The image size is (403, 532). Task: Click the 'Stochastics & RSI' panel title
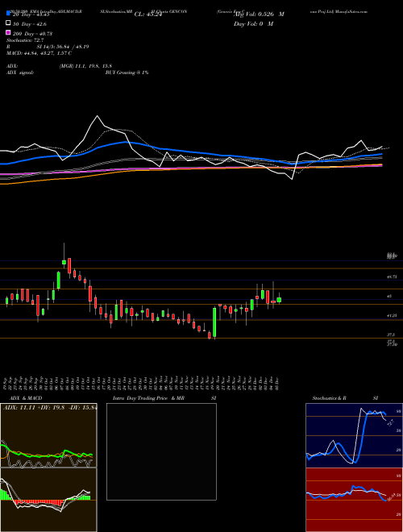tap(345, 398)
